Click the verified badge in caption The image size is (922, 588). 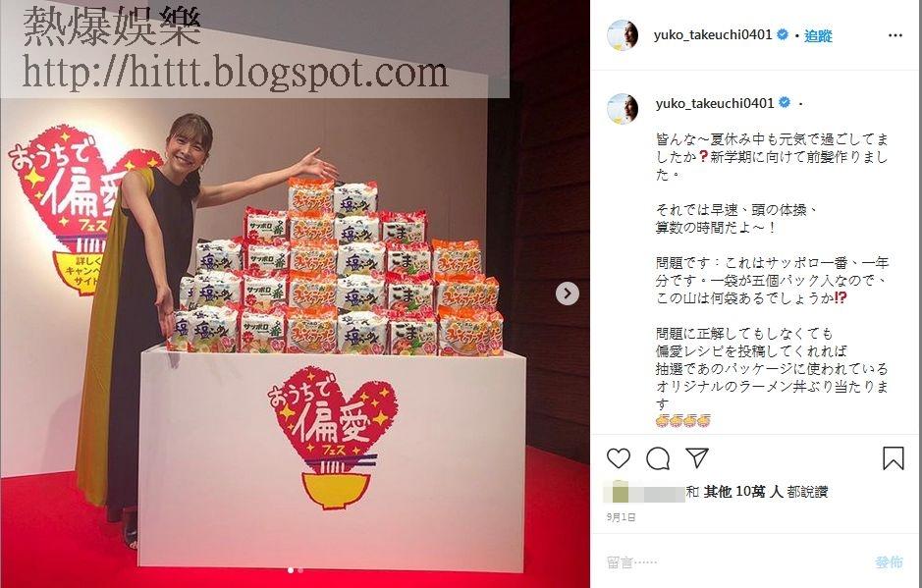point(785,103)
